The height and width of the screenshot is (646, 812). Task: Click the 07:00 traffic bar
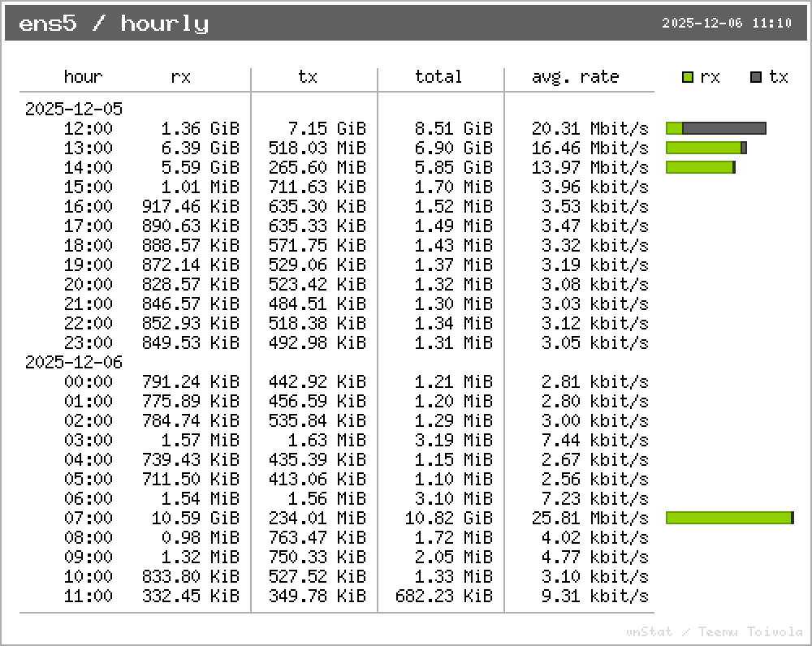point(729,518)
